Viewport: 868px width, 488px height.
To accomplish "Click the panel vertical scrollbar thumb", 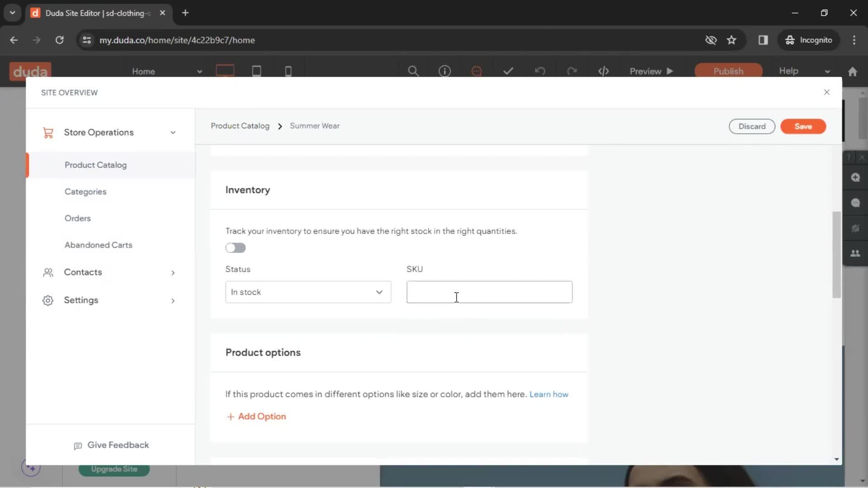I will click(836, 255).
